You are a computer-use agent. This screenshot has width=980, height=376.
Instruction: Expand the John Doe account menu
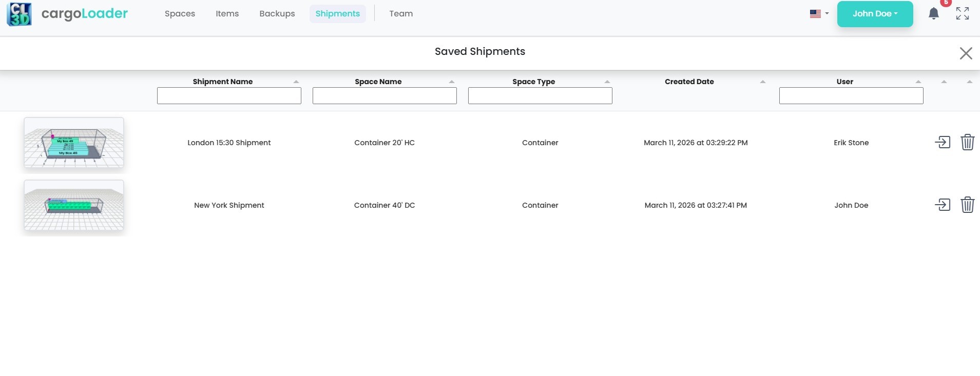875,14
